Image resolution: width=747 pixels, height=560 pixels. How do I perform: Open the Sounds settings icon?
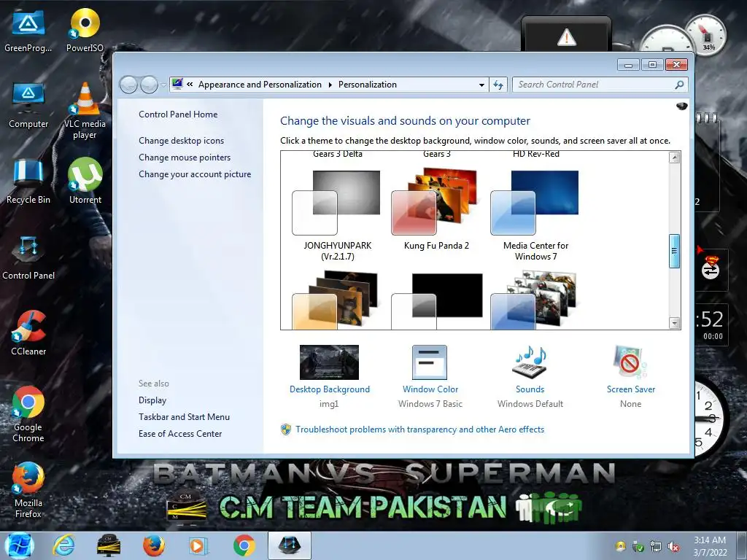[530, 362]
